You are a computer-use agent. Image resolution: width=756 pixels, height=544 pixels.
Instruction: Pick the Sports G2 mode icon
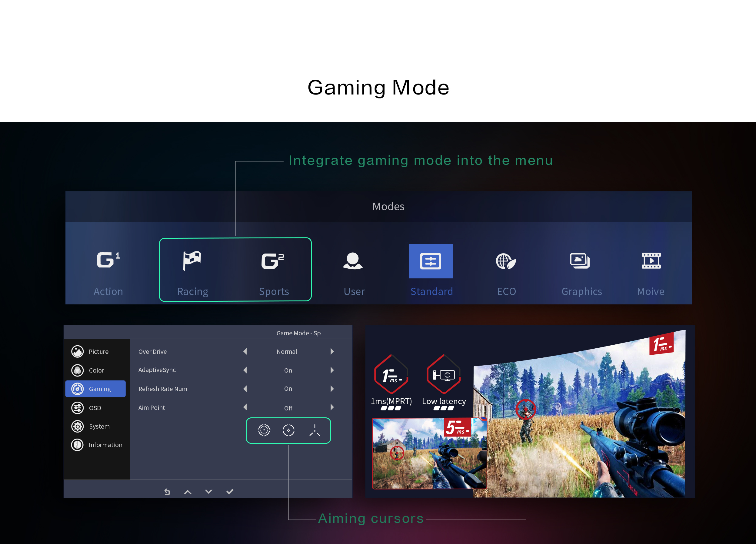click(273, 260)
